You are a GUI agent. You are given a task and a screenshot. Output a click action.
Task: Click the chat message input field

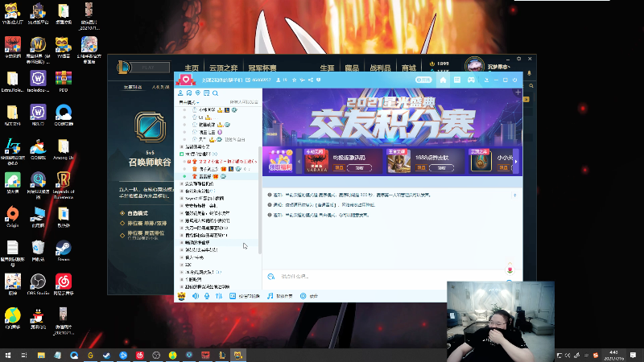point(386,277)
